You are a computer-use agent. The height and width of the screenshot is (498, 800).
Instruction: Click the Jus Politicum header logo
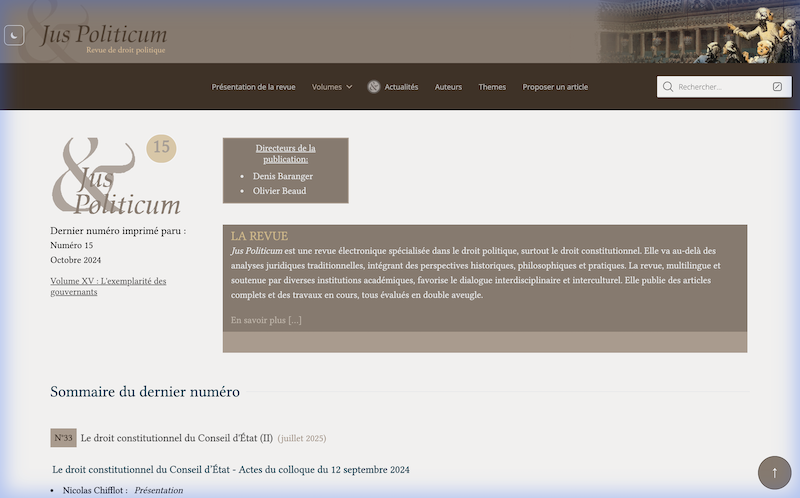104,38
